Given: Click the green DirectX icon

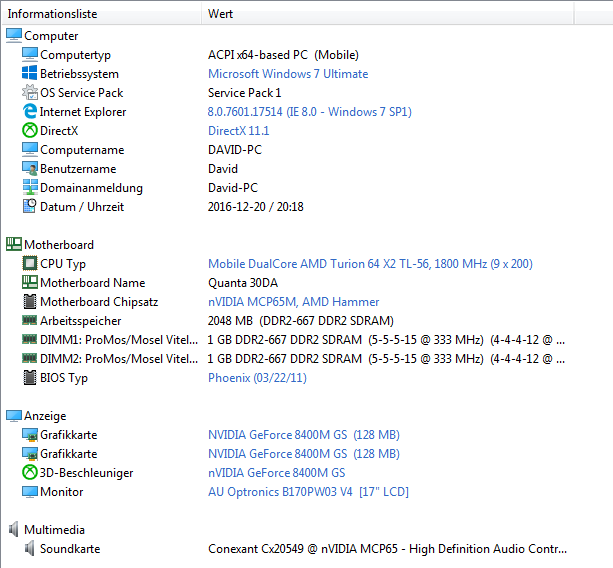Looking at the screenshot, I should pyautogui.click(x=30, y=130).
